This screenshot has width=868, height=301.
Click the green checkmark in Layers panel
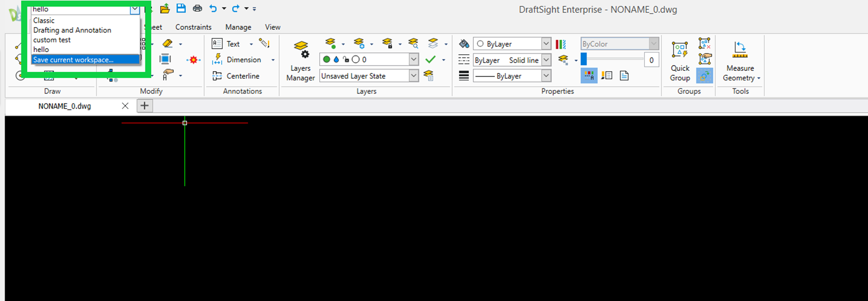(x=430, y=59)
